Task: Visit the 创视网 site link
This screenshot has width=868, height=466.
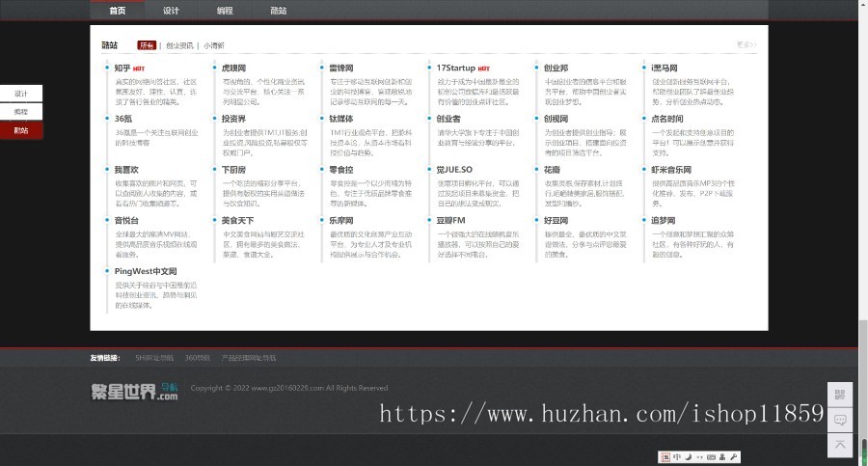Action: point(556,119)
